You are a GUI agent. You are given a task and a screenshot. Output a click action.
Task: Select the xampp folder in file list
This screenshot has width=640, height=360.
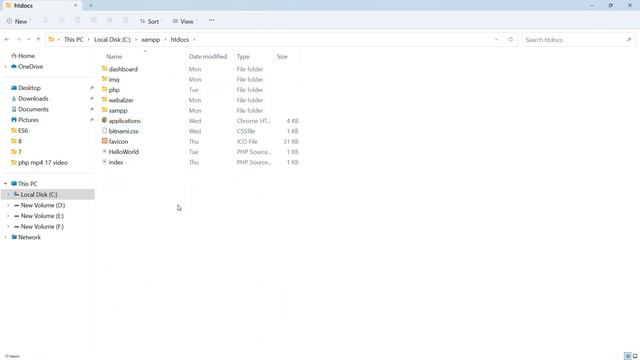pos(114,110)
